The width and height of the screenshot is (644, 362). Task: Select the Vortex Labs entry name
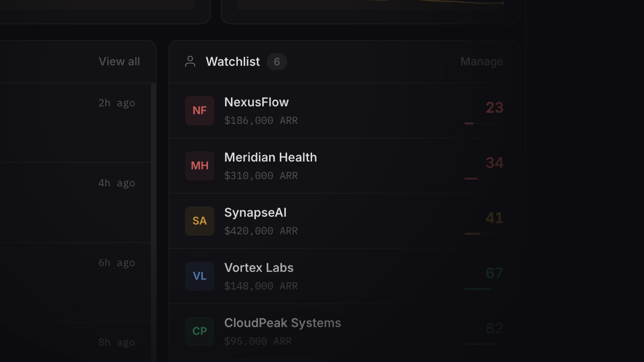pos(259,268)
